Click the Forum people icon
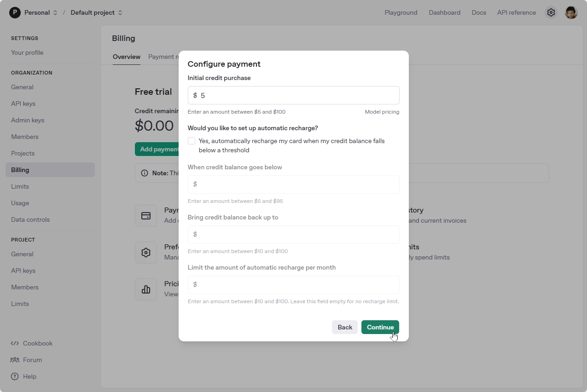 15,360
